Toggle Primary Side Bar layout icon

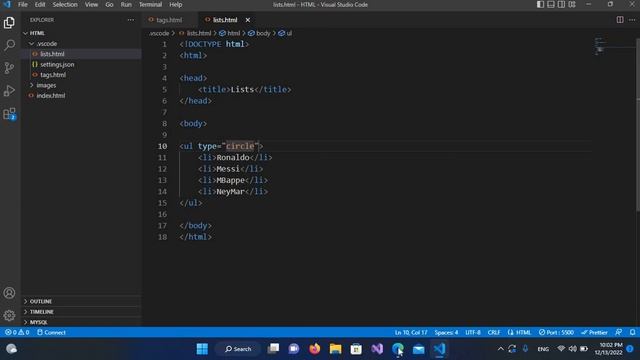click(x=540, y=4)
